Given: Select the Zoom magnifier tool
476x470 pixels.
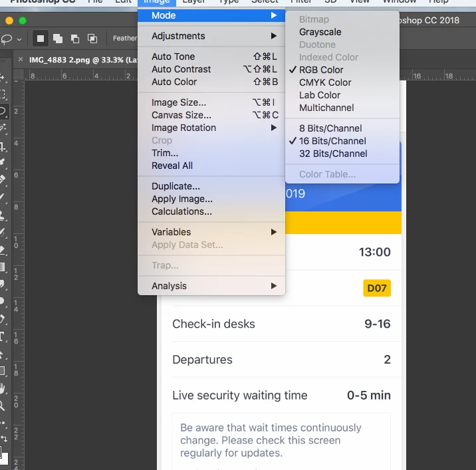Looking at the screenshot, I should (3, 406).
